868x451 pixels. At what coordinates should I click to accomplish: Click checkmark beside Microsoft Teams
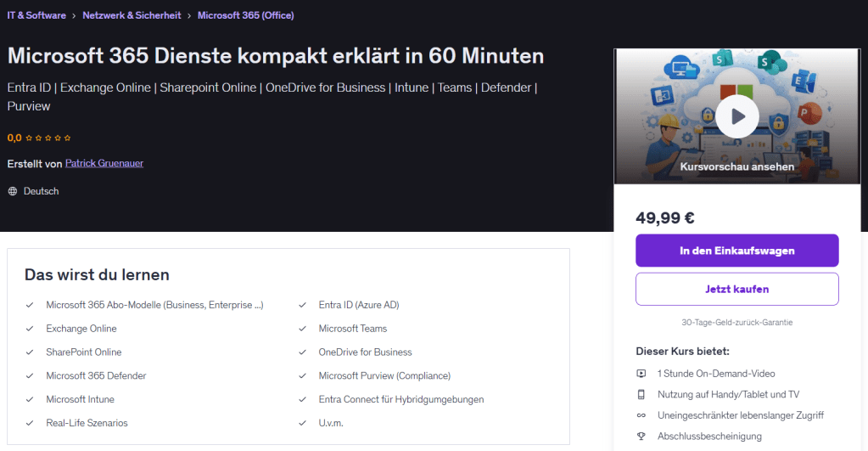pyautogui.click(x=302, y=329)
